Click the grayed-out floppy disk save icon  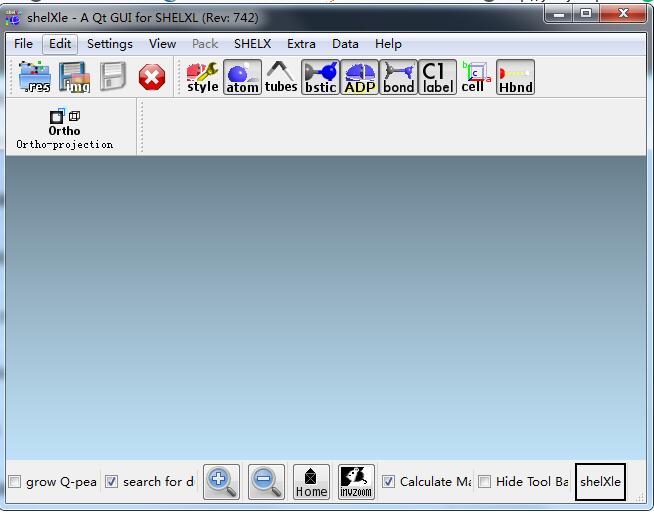click(112, 76)
